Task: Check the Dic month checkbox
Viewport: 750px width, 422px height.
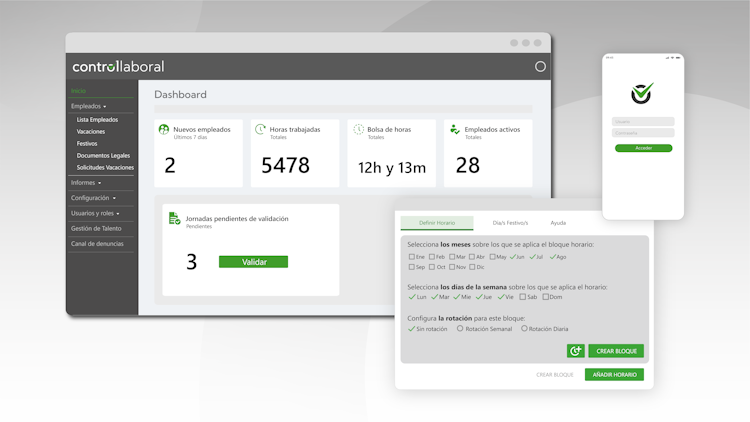Action: [x=472, y=267]
